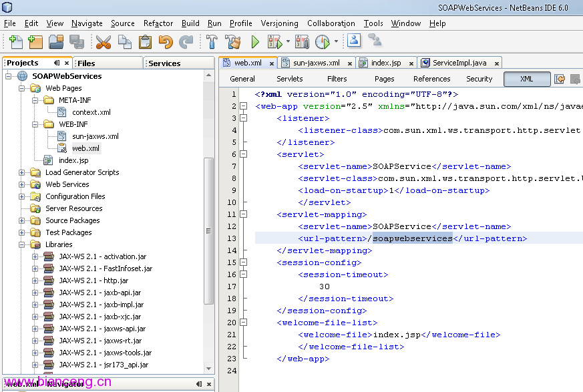Close the web.xml editor tab
The height and width of the screenshot is (392, 583).
click(272, 63)
